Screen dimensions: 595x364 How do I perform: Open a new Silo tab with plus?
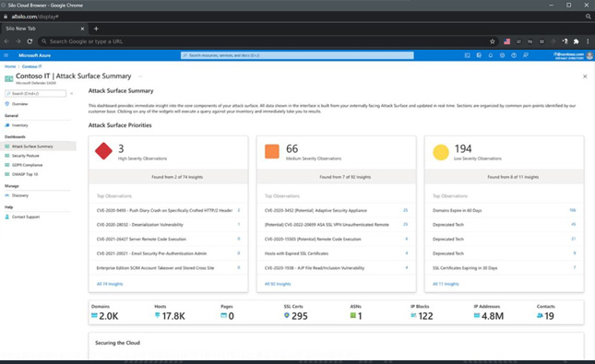pos(96,29)
